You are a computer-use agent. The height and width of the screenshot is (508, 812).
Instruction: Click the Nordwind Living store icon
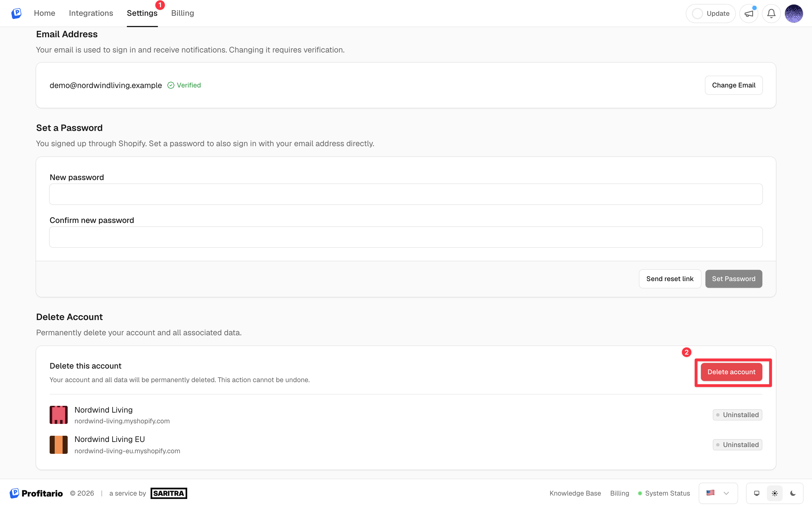58,415
